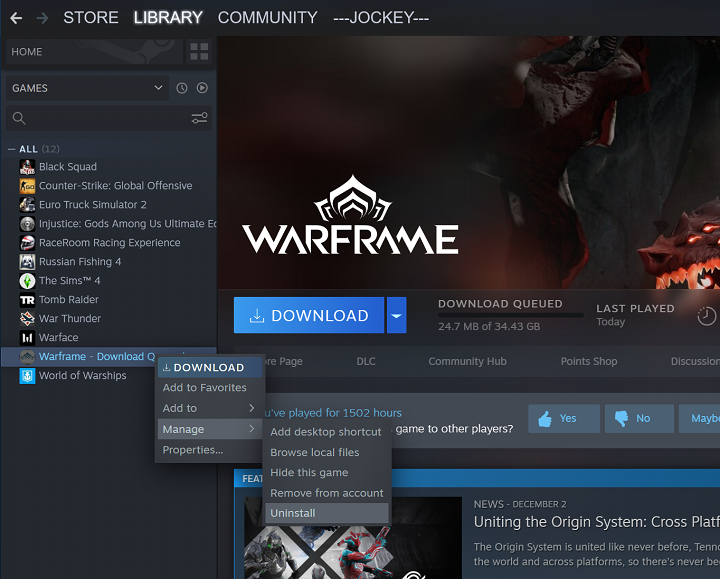Open the Points Shop link

click(x=589, y=361)
